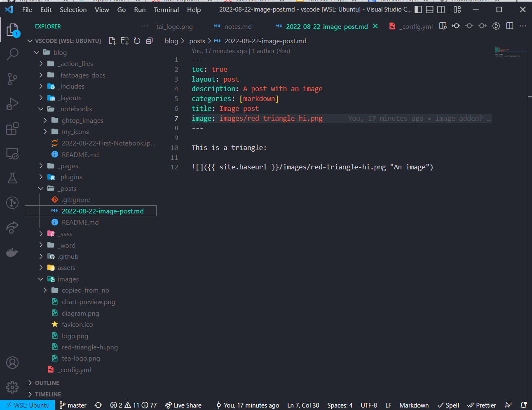This screenshot has height=410, width=532.
Task: Click UTF-8 encoding in status bar
Action: point(369,405)
